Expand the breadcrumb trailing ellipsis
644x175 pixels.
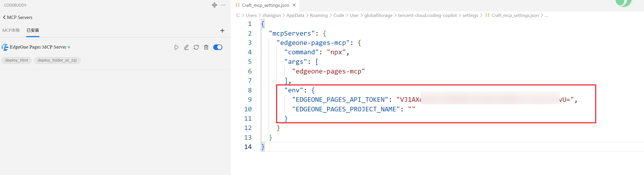click(546, 15)
